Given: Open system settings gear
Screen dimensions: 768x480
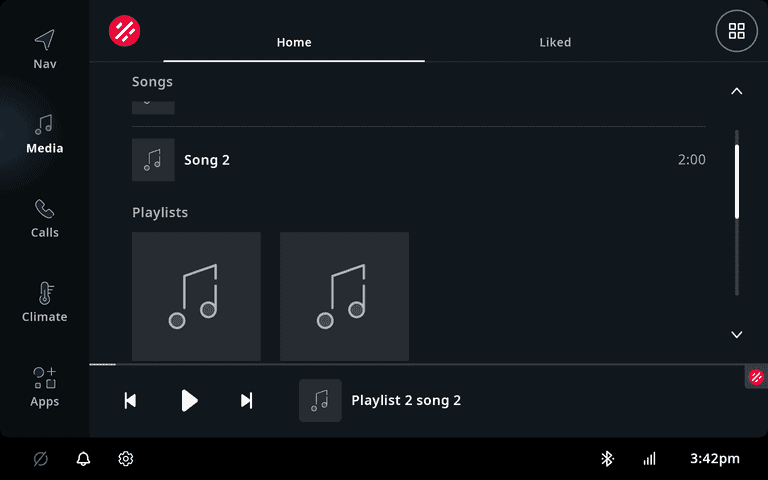Looking at the screenshot, I should click(126, 459).
